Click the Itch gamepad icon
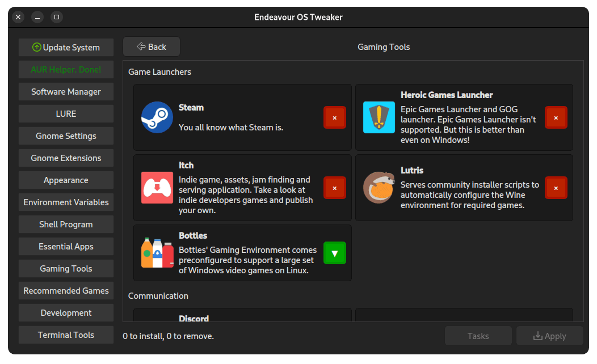The width and height of the screenshot is (597, 364). (157, 188)
